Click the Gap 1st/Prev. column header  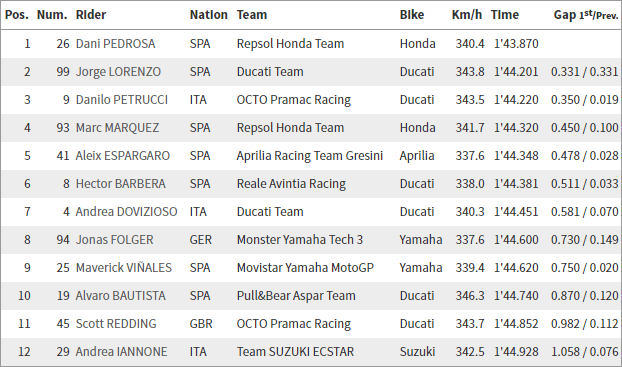pyautogui.click(x=586, y=15)
